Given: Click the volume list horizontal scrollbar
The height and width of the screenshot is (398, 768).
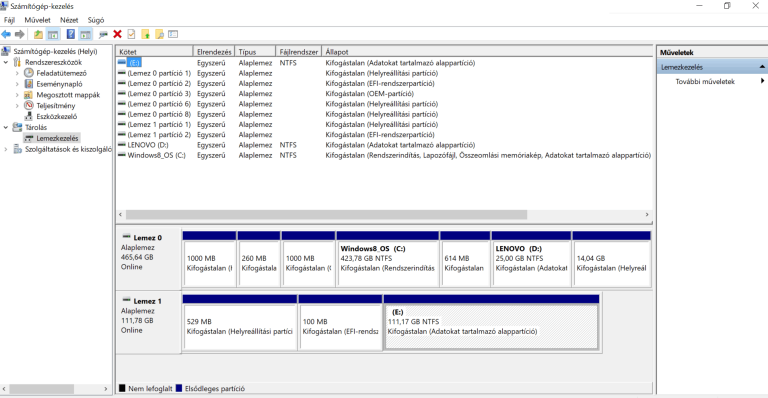Looking at the screenshot, I should [x=383, y=214].
